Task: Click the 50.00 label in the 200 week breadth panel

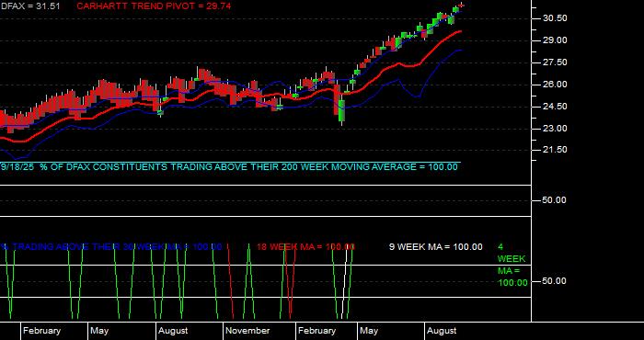Action: 555,200
